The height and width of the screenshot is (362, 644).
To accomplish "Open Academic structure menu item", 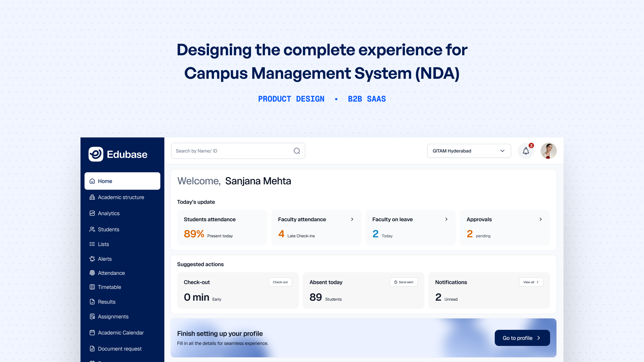I will [x=121, y=197].
